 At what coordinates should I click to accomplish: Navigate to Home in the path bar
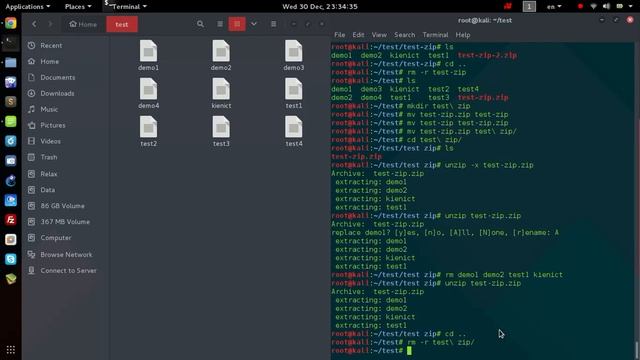(x=83, y=24)
